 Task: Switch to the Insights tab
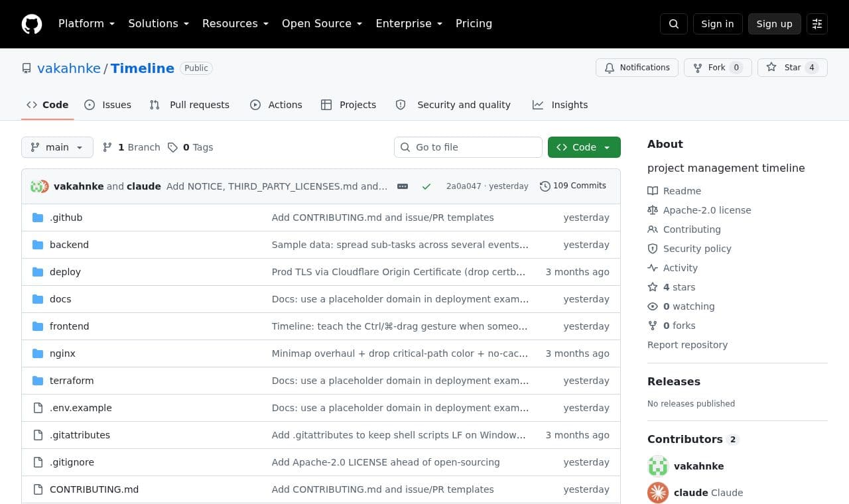pyautogui.click(x=560, y=105)
